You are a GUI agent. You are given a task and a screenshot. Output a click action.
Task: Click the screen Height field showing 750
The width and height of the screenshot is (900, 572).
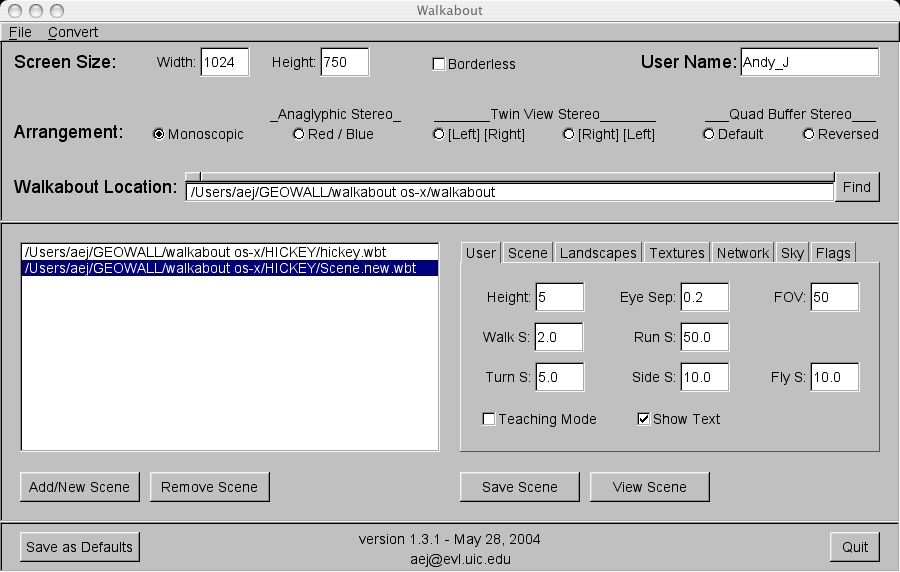[x=344, y=62]
